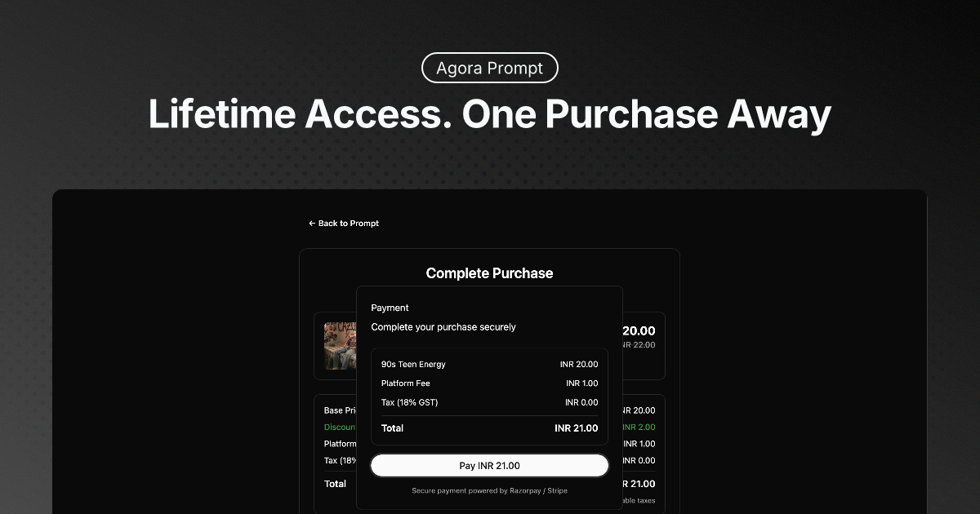Click the Complete your purchase securely subtitle
This screenshot has height=514, width=980.
coord(443,327)
